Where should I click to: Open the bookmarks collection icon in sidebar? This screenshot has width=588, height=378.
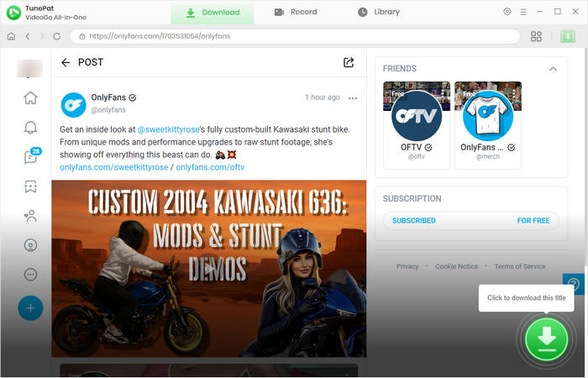(x=31, y=186)
